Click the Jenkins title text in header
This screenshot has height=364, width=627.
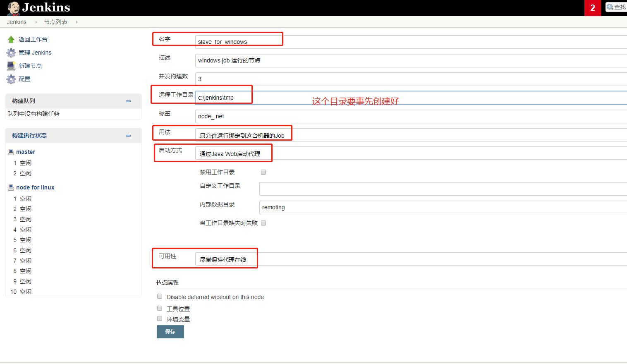tap(46, 7)
